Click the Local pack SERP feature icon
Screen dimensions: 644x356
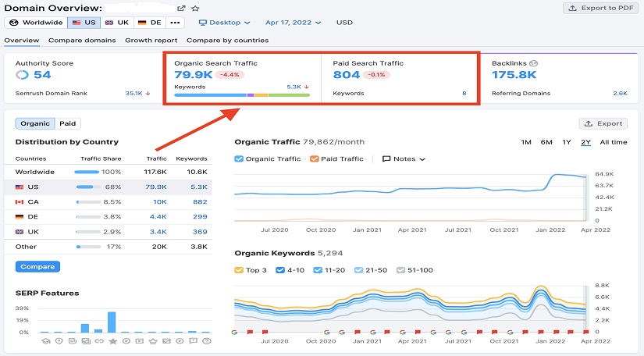(x=59, y=341)
